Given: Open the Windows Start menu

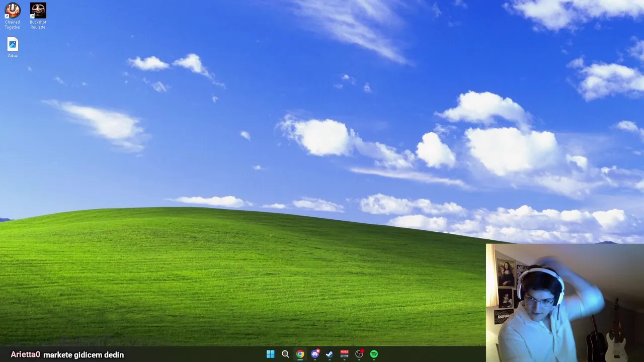Looking at the screenshot, I should (270, 354).
